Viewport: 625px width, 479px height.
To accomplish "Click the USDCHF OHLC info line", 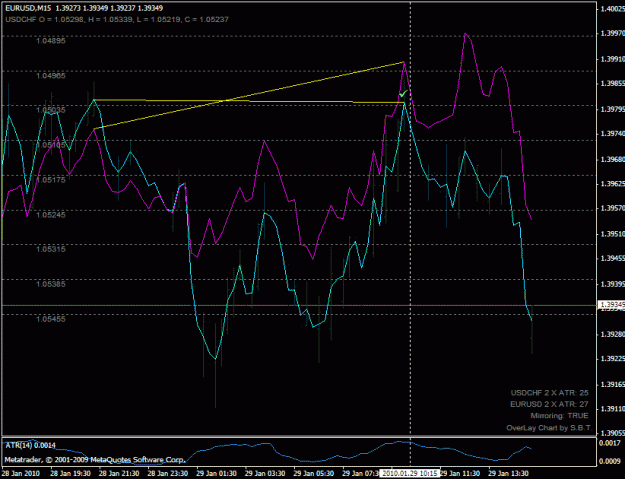I will tap(117, 19).
